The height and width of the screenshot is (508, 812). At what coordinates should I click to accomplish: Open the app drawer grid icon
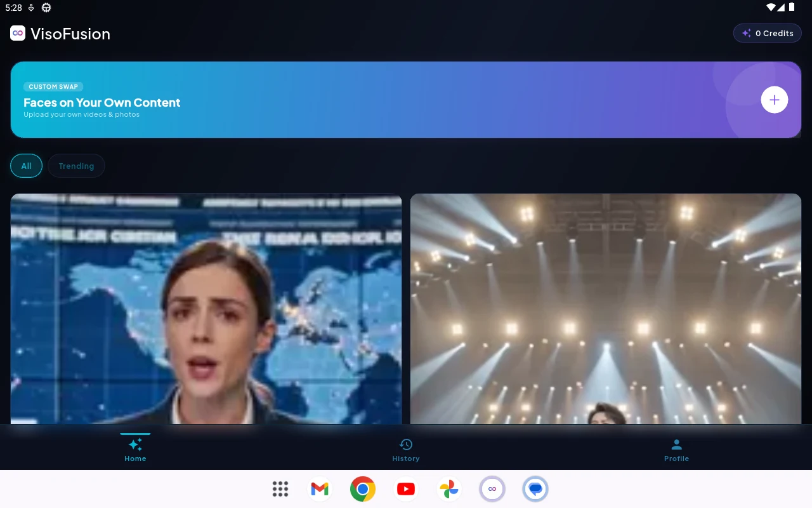280,489
